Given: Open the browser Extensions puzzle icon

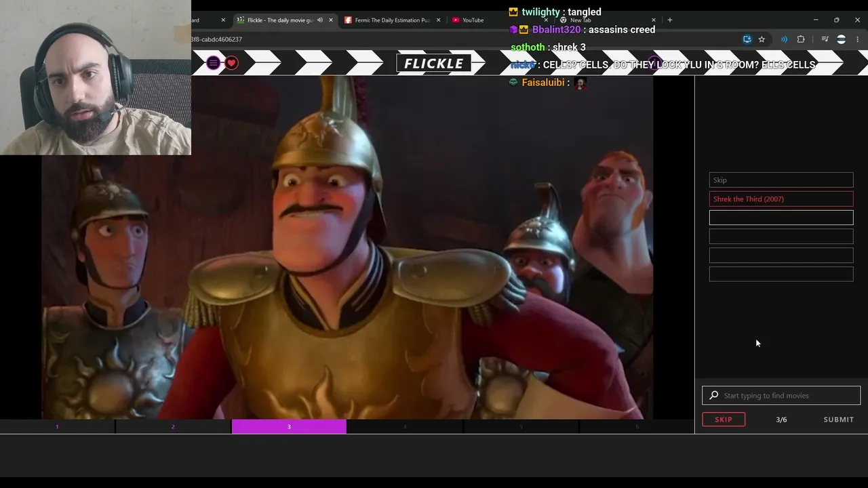Looking at the screenshot, I should (x=801, y=39).
